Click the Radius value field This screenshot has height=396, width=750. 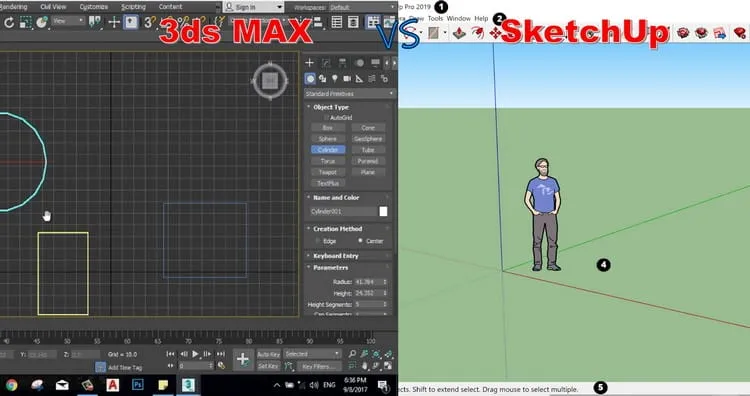[368, 282]
